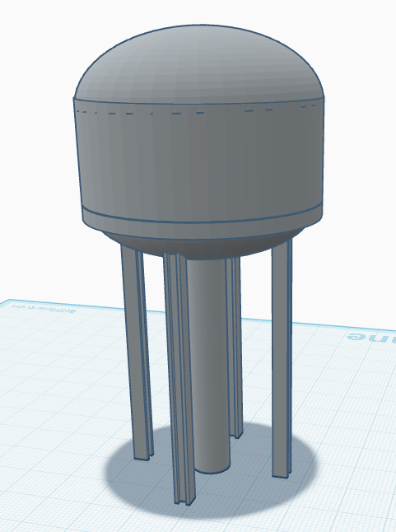Click the rear support leg behind the pipe
The height and width of the screenshot is (532, 396).
point(236,346)
